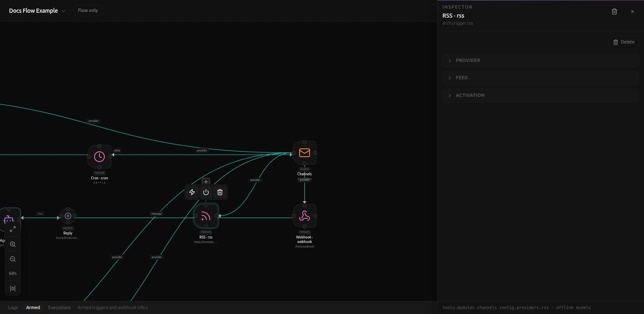Click 'Armed triggers and webhook URLs' text
This screenshot has height=314, width=644.
point(113,307)
